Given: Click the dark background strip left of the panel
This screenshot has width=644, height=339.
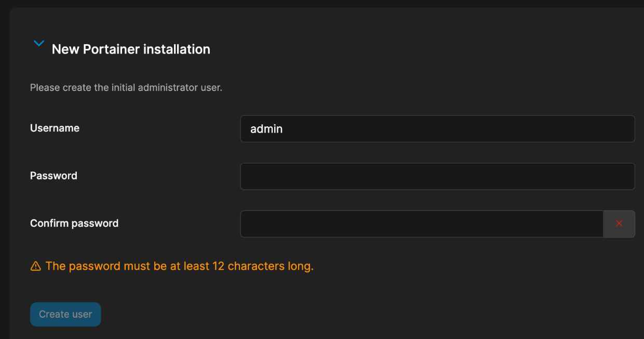Looking at the screenshot, I should click(5, 172).
